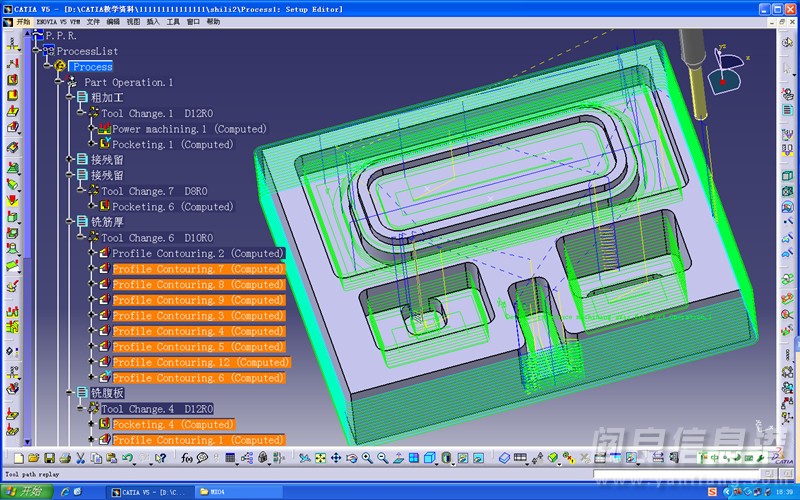This screenshot has height=500, width=800.
Task: Click the Save floppy disk icon
Action: [49, 458]
